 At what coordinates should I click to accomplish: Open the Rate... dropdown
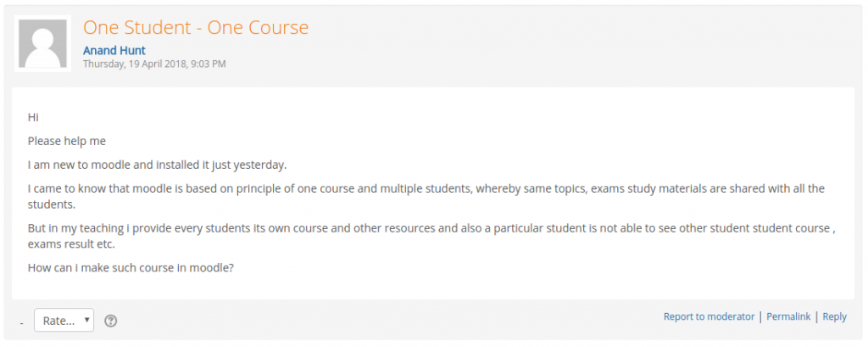click(64, 321)
